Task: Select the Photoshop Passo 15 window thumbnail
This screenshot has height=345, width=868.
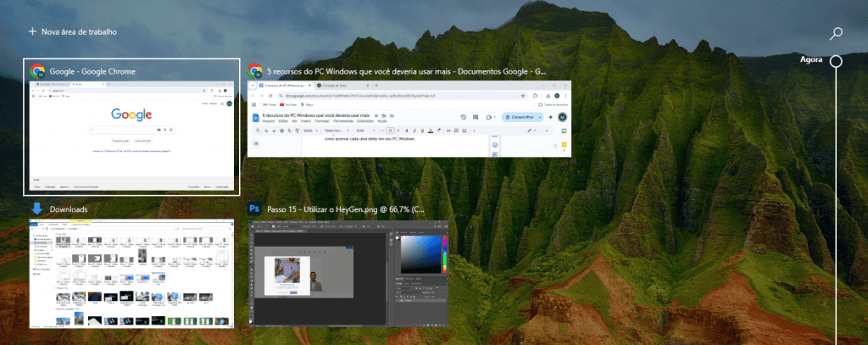Action: pos(349,273)
